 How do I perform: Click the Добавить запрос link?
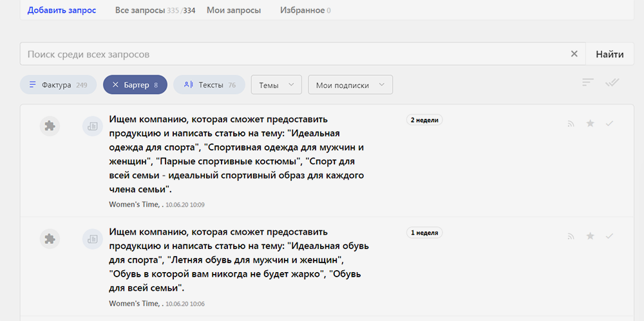[x=62, y=10]
